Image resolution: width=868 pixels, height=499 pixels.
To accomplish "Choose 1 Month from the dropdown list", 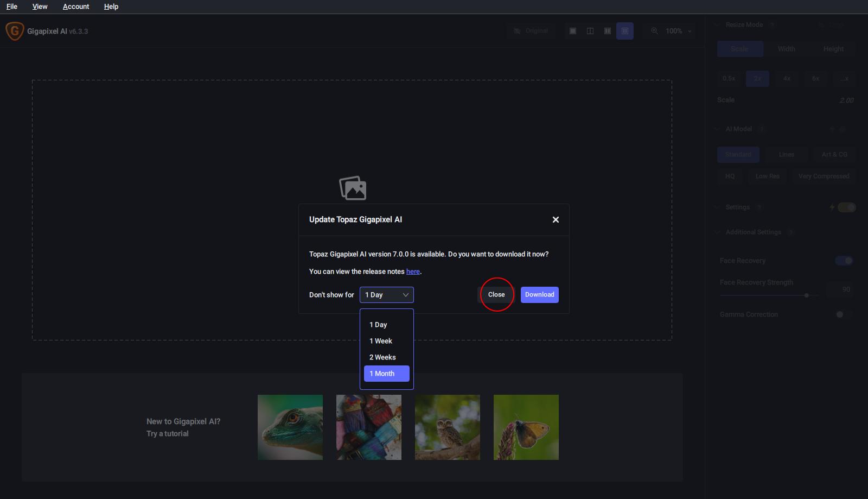I will pos(387,374).
